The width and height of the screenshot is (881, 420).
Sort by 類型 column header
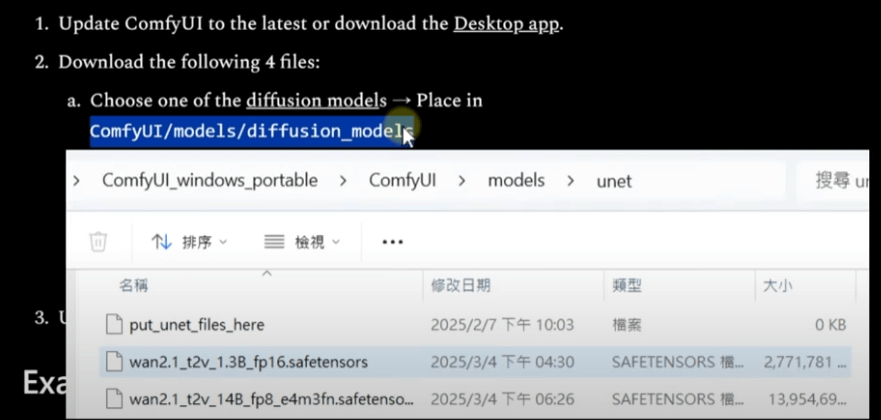coord(626,285)
